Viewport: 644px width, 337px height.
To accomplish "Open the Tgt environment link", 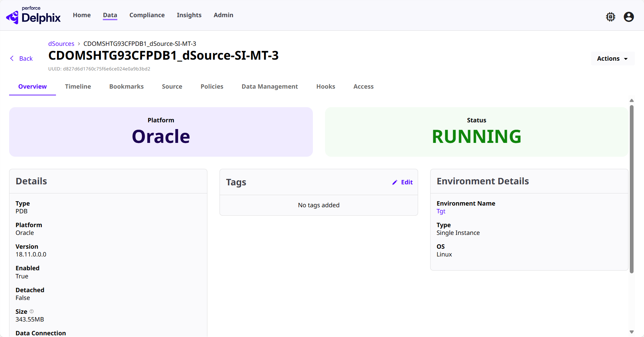I will click(x=441, y=211).
